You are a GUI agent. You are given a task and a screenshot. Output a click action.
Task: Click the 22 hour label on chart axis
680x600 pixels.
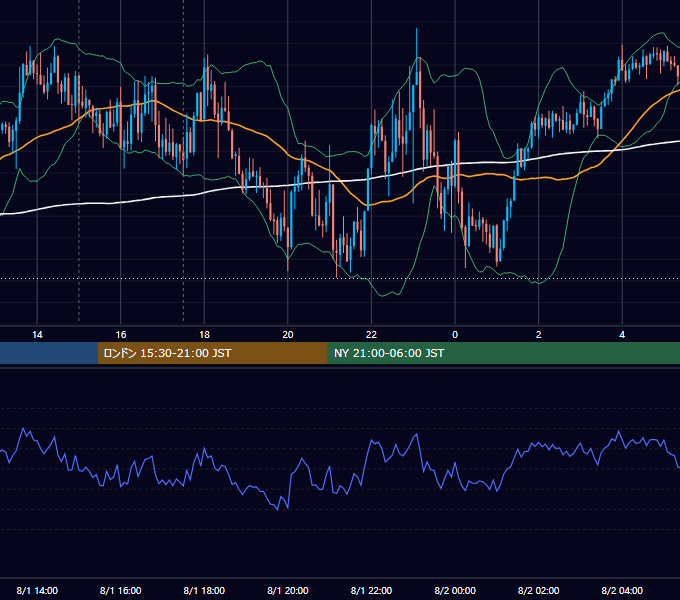(x=371, y=335)
